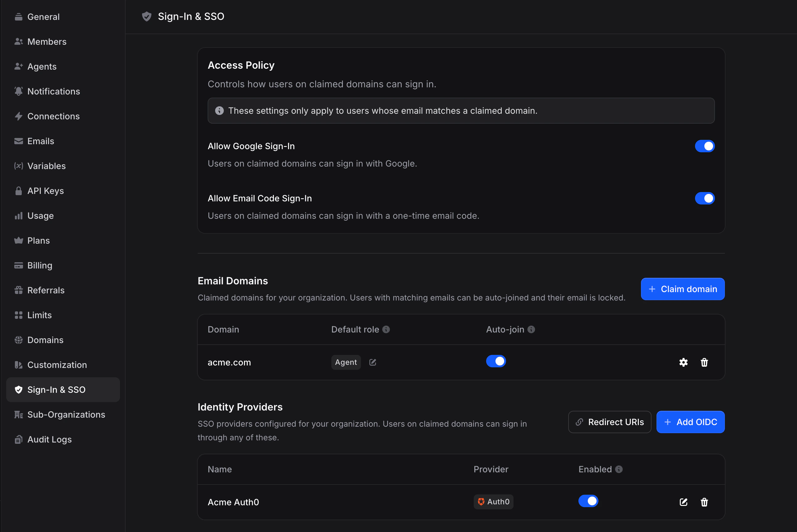Open the Audit Logs page

click(x=49, y=439)
